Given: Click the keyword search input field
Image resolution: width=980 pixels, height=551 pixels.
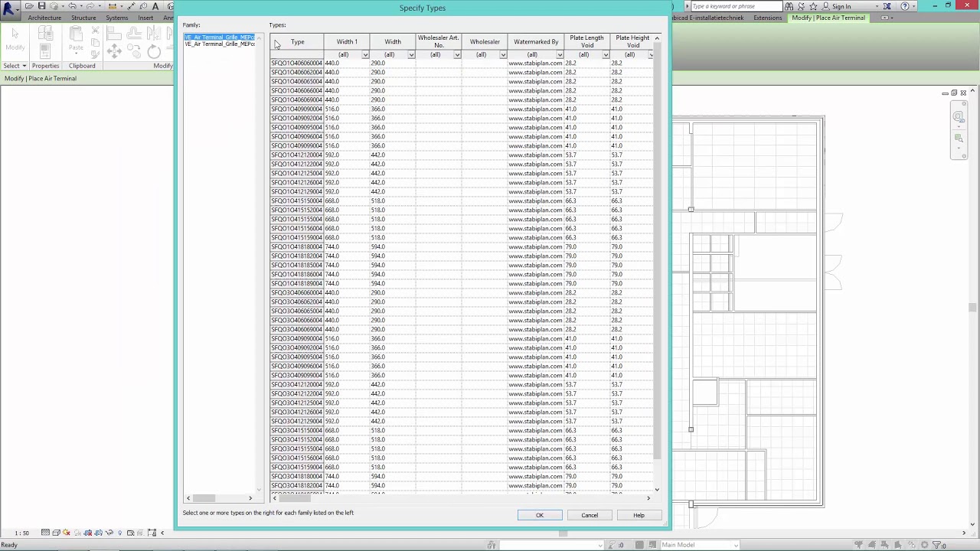Looking at the screenshot, I should click(735, 6).
